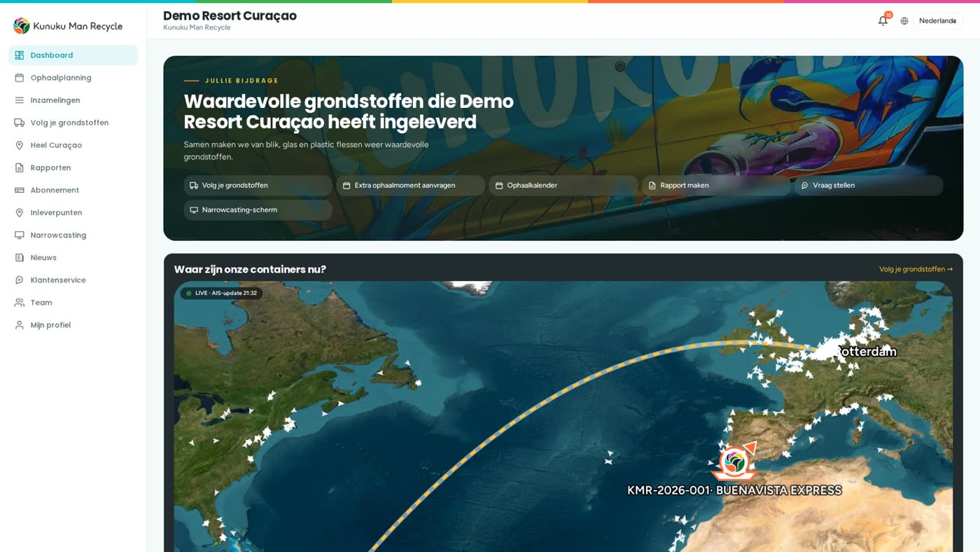The width and height of the screenshot is (980, 552).
Task: Open the notifications bell icon
Action: [883, 21]
